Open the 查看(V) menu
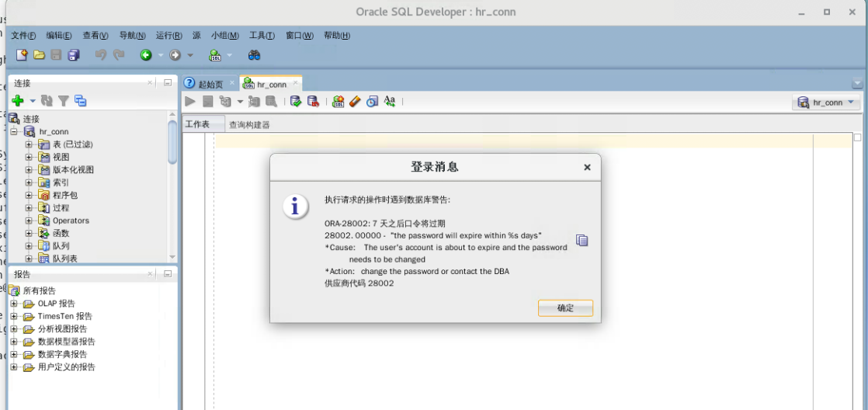 pyautogui.click(x=95, y=36)
